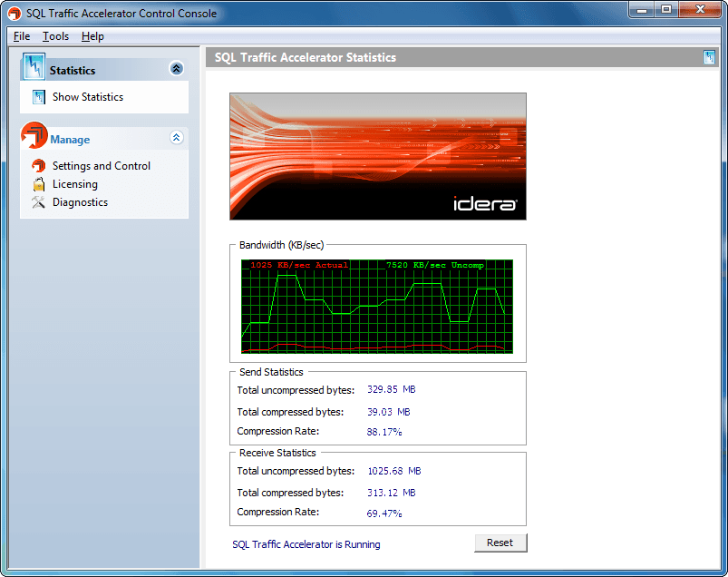Click Send total uncompressed value 329.85 MB
Screen dimensions: 728x577
click(392, 389)
